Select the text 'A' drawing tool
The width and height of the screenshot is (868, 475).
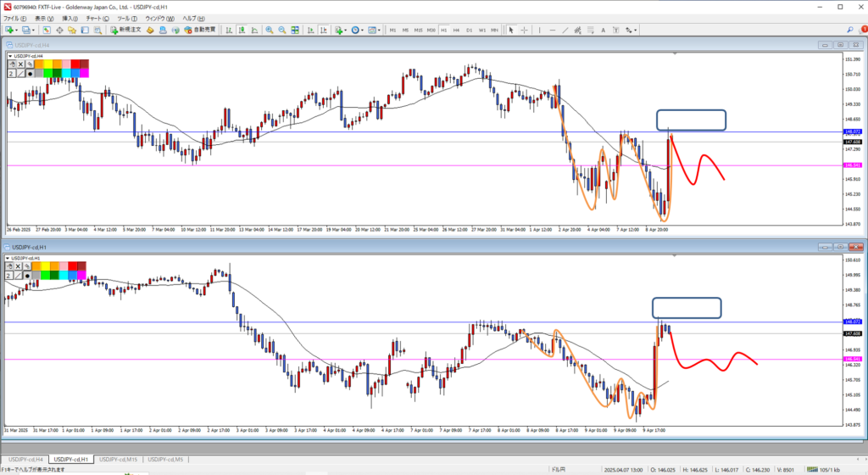603,30
